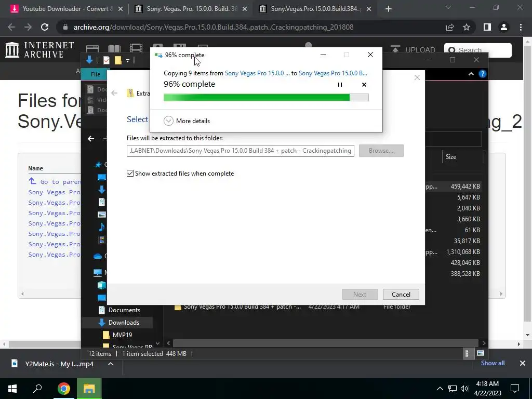Click the Properties checkmark icon in Explorer title bar
The height and width of the screenshot is (399, 532).
106,60
